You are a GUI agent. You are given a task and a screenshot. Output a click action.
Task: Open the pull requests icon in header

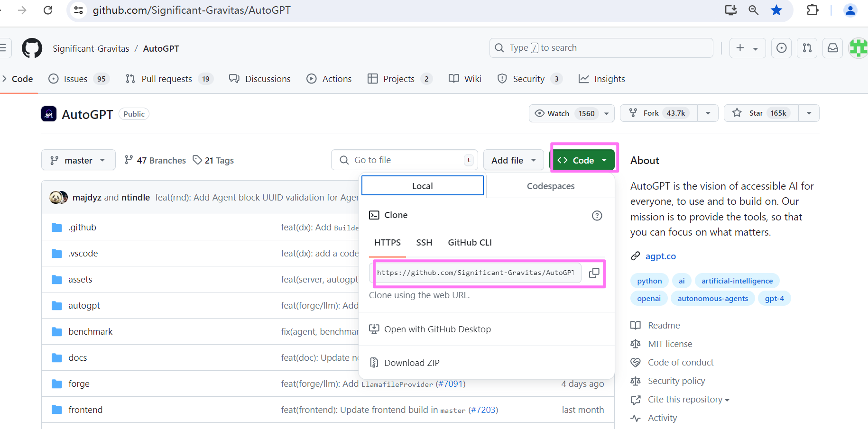[x=807, y=48]
